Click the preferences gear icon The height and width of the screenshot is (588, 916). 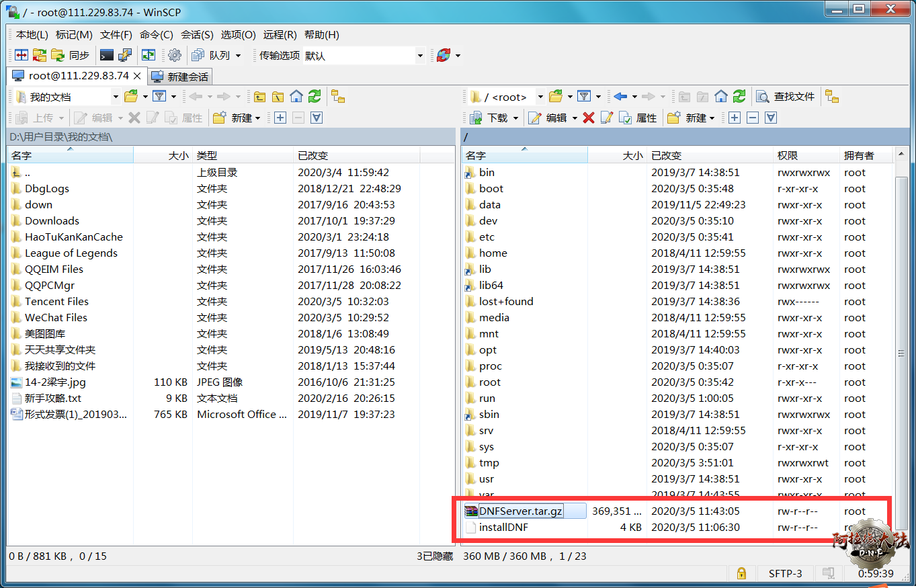tap(175, 55)
